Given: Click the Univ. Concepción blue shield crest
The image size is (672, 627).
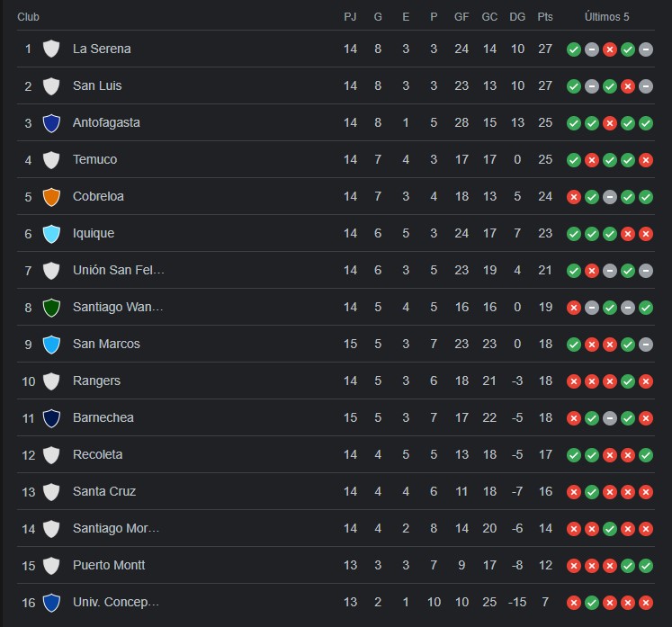Looking at the screenshot, I should pos(51,602).
